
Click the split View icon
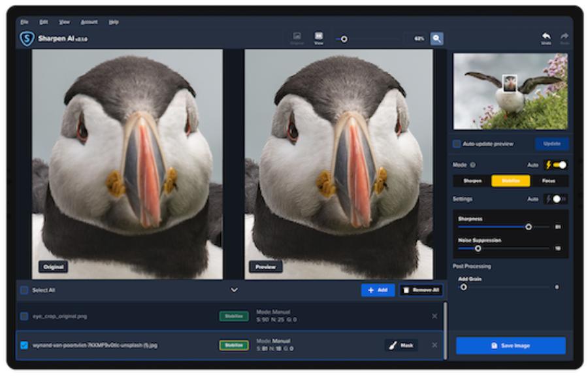(x=318, y=37)
